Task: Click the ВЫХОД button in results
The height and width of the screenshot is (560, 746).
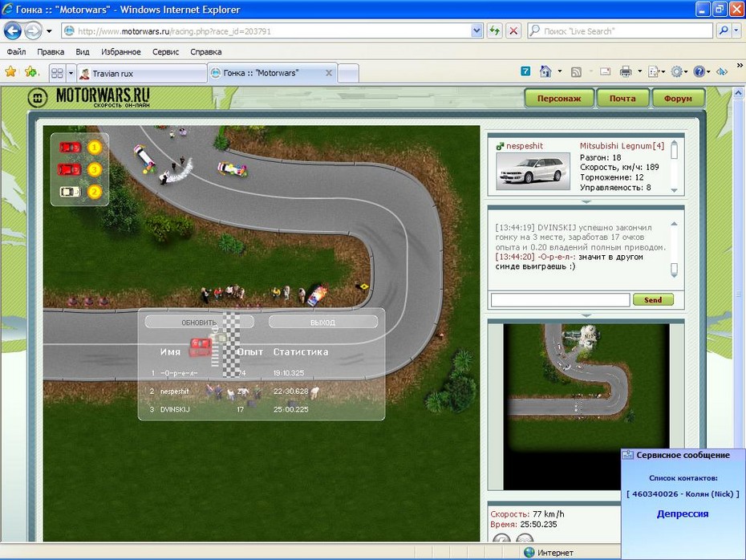Action: (323, 322)
